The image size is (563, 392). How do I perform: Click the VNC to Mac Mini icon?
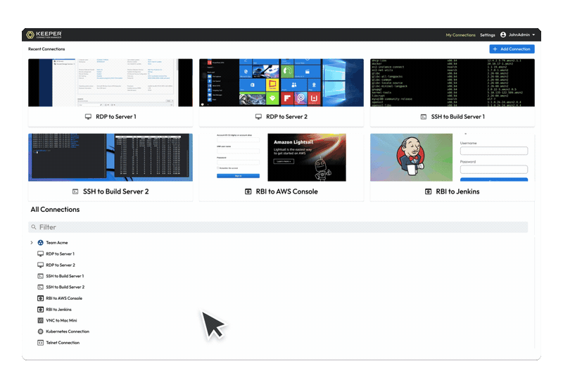pyautogui.click(x=41, y=320)
